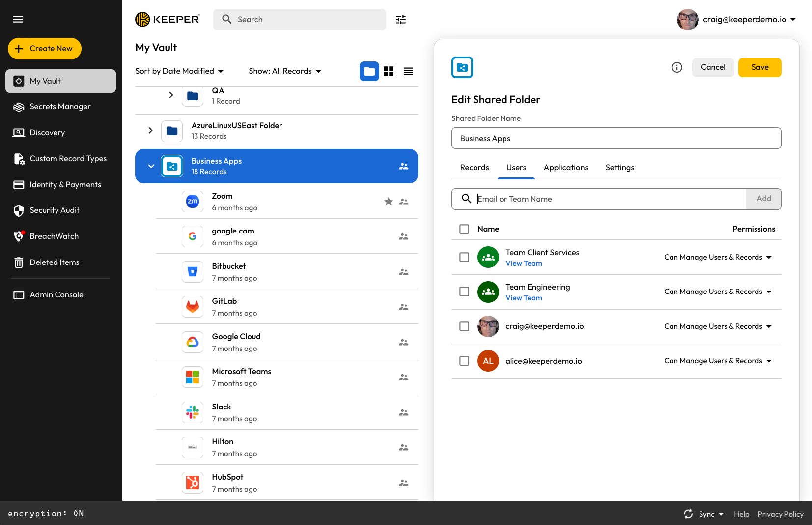Open the Settings tab
The image size is (812, 525).
pyautogui.click(x=620, y=168)
